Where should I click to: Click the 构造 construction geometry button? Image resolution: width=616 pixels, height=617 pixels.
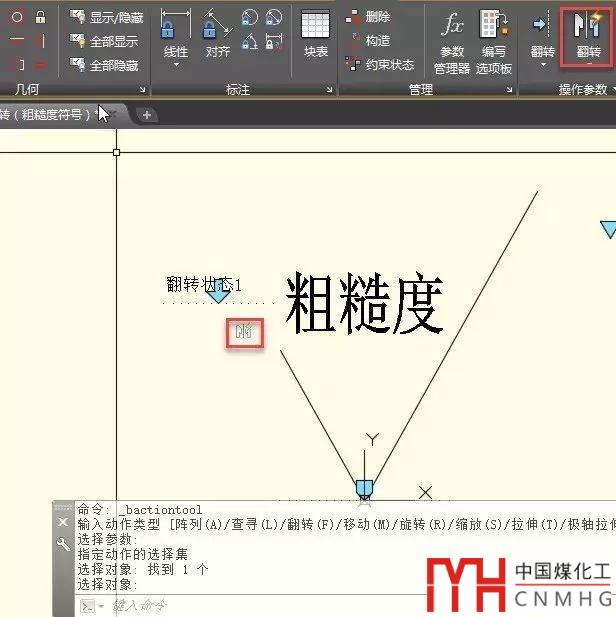tap(368, 41)
